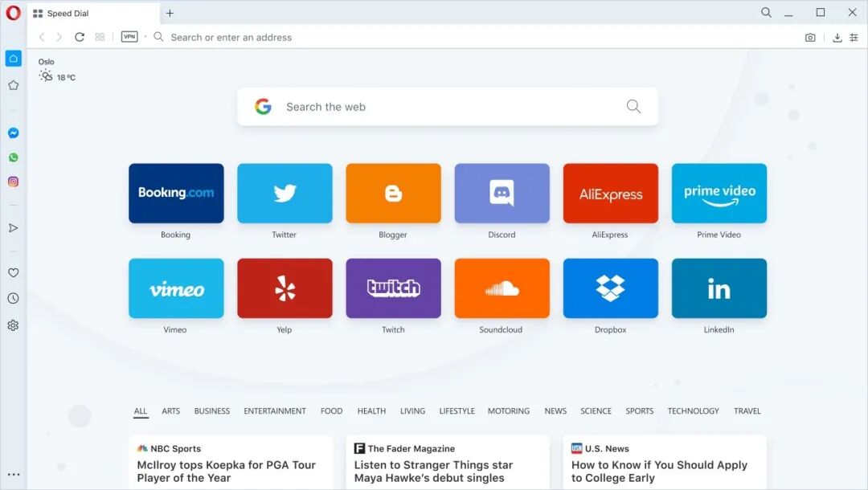
Task: Open the Stranger Things star Maya Hawke article
Action: click(433, 472)
